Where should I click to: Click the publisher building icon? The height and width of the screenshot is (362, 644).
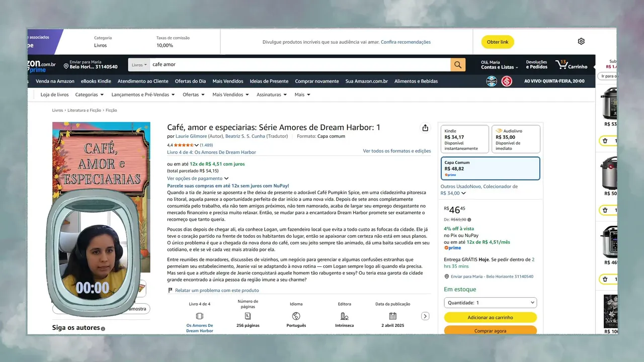[344, 316]
